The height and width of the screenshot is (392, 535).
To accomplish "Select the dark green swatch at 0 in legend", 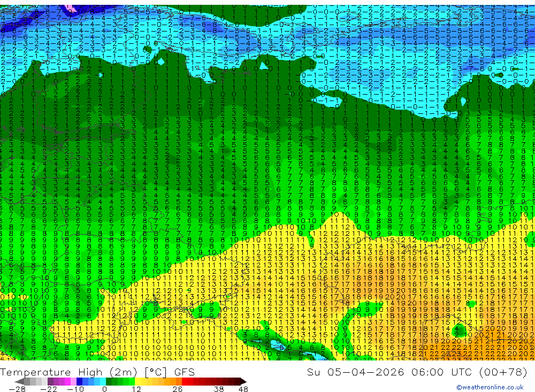I will pos(109,382).
